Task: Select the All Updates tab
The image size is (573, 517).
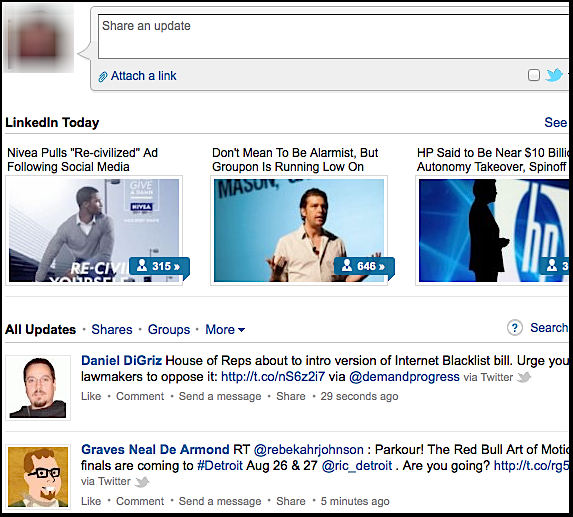Action: coord(41,330)
